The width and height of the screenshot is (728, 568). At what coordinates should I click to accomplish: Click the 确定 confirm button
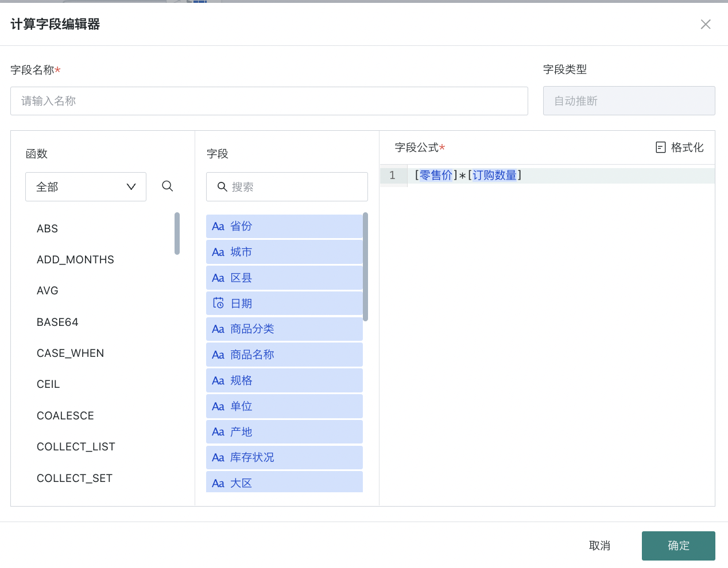[678, 546]
